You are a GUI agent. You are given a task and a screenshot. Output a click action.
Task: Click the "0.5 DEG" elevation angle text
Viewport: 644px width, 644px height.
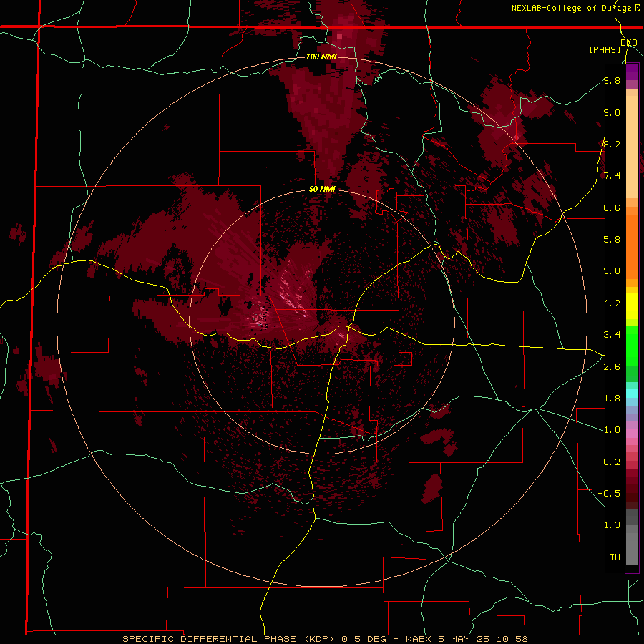pos(364,639)
